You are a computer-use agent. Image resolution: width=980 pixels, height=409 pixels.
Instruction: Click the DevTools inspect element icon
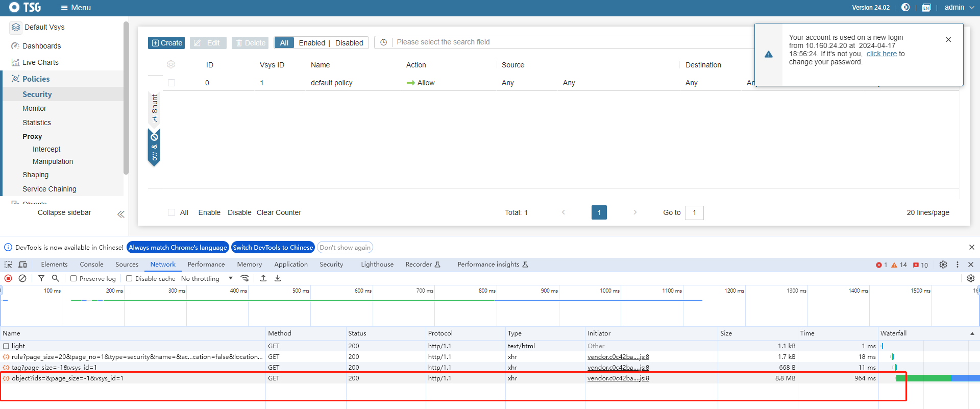tap(8, 264)
